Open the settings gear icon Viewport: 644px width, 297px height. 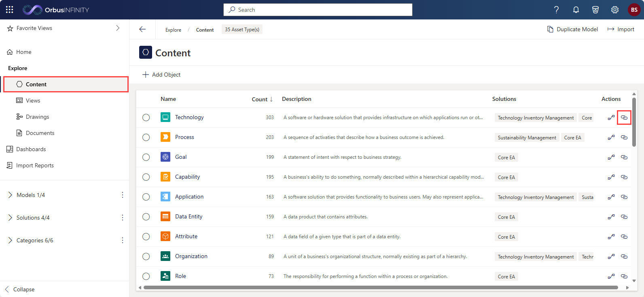click(615, 10)
